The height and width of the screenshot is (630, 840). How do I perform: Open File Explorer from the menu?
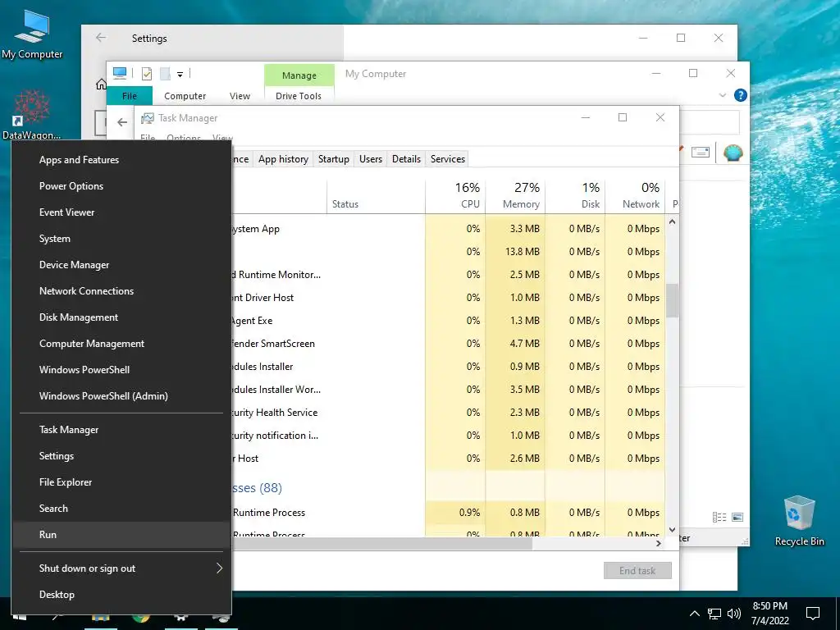[121, 482]
